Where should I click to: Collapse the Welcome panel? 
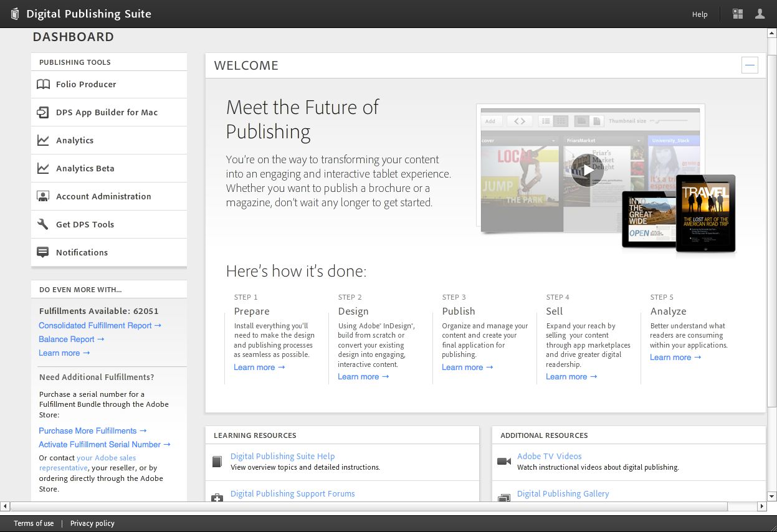click(750, 65)
